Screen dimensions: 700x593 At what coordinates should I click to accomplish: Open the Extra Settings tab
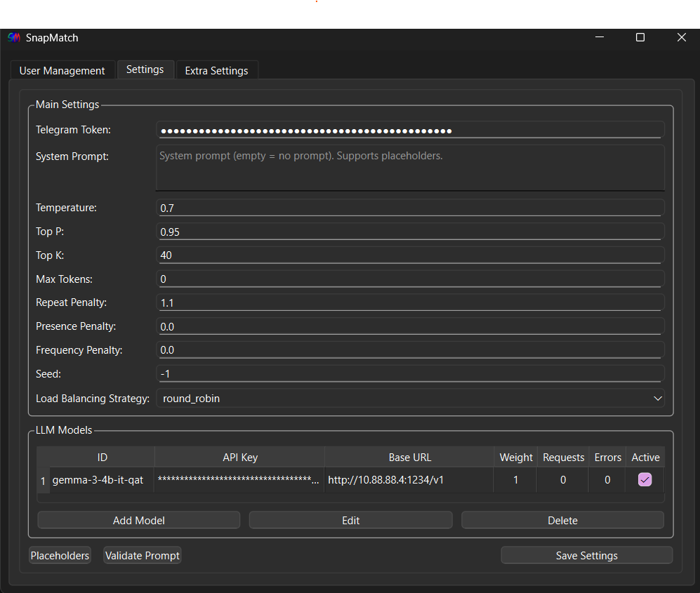pyautogui.click(x=216, y=70)
